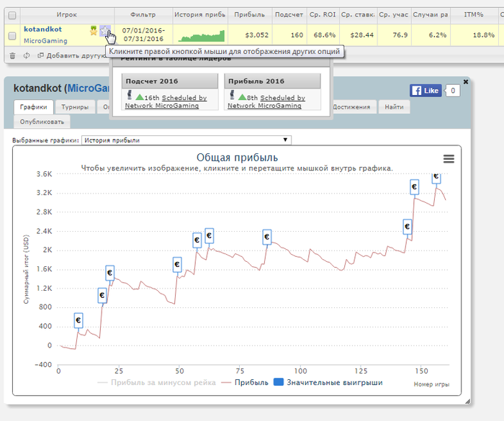Click the euro win marker near game 147
This screenshot has height=421, width=504.
point(414,186)
